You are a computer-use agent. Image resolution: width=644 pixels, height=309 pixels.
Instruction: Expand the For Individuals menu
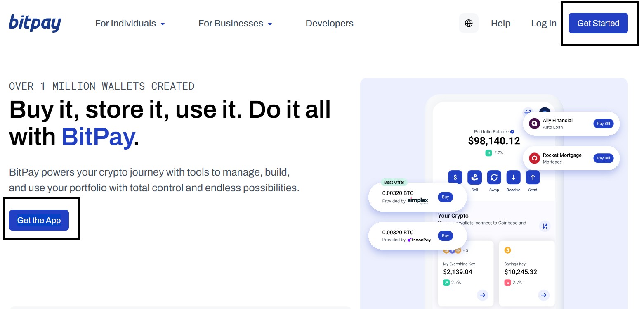(130, 24)
